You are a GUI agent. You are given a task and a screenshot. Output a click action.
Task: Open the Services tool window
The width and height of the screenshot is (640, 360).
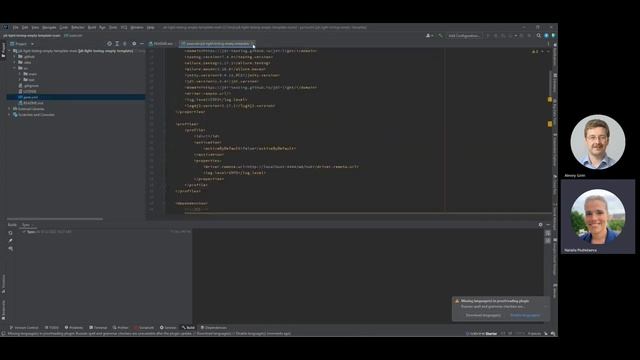tap(168, 328)
